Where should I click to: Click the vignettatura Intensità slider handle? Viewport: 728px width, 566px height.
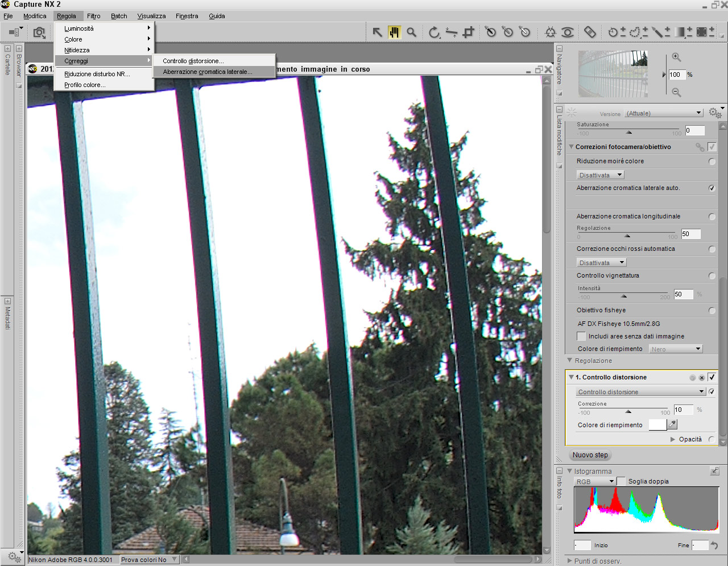pyautogui.click(x=624, y=296)
